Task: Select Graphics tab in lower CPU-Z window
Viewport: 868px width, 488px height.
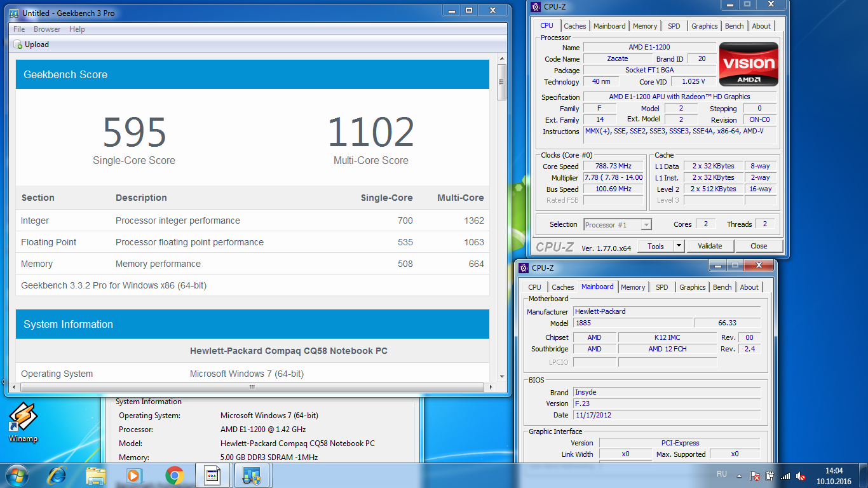Action: 693,287
